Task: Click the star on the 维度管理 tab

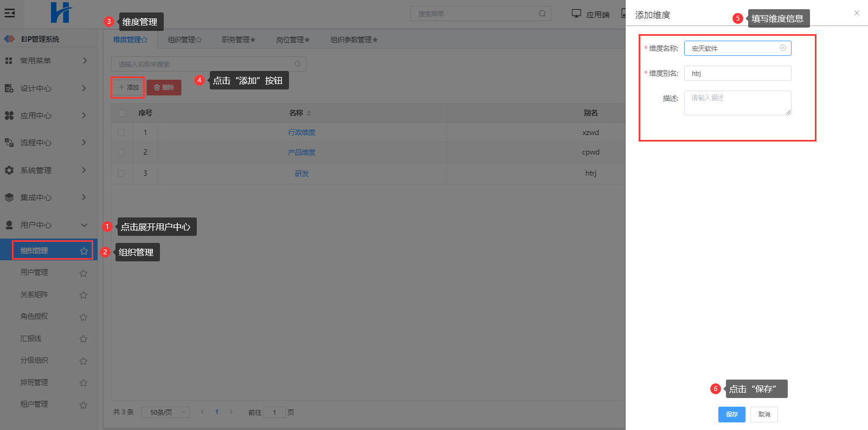Action: point(145,40)
